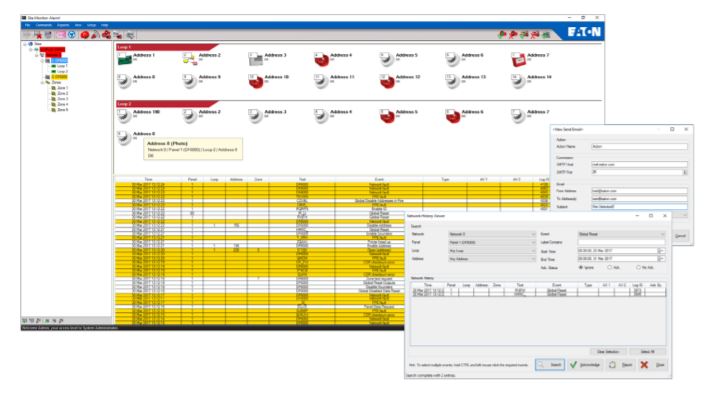Open the View menu
Viewport: 713px width, 397px height.
tap(78, 25)
